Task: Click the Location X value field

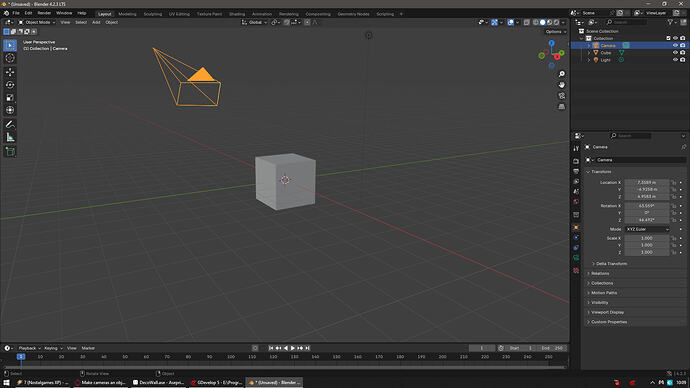Action: (x=646, y=182)
